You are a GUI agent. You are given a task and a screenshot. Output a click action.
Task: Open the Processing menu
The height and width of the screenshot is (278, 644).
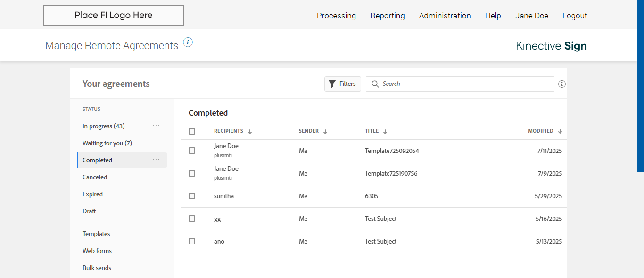coord(336,16)
